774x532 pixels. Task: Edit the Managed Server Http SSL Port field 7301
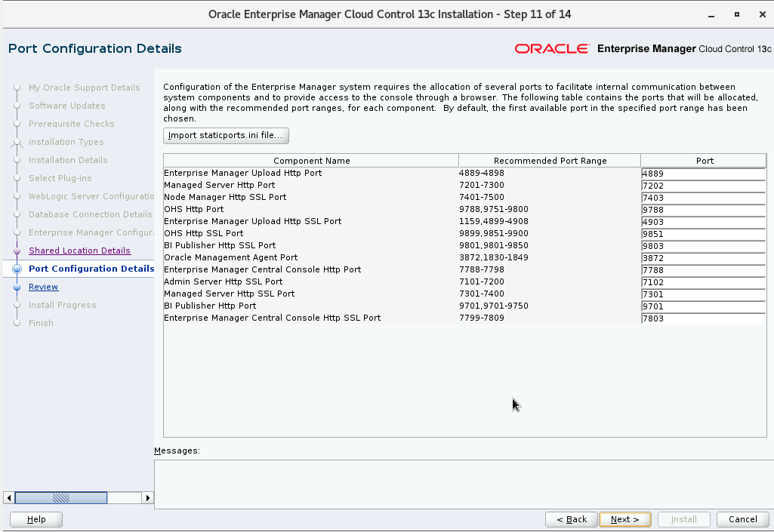[704, 294]
